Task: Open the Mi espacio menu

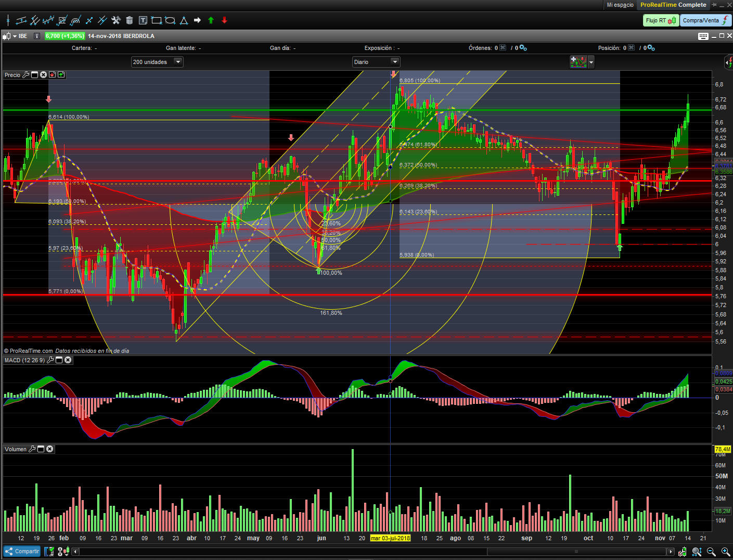Action: pyautogui.click(x=620, y=5)
